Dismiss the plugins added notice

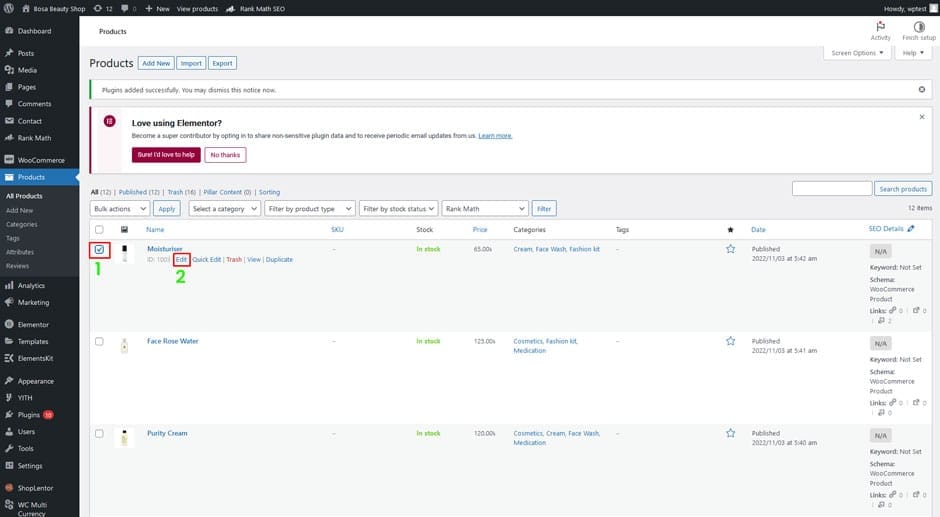(x=921, y=89)
